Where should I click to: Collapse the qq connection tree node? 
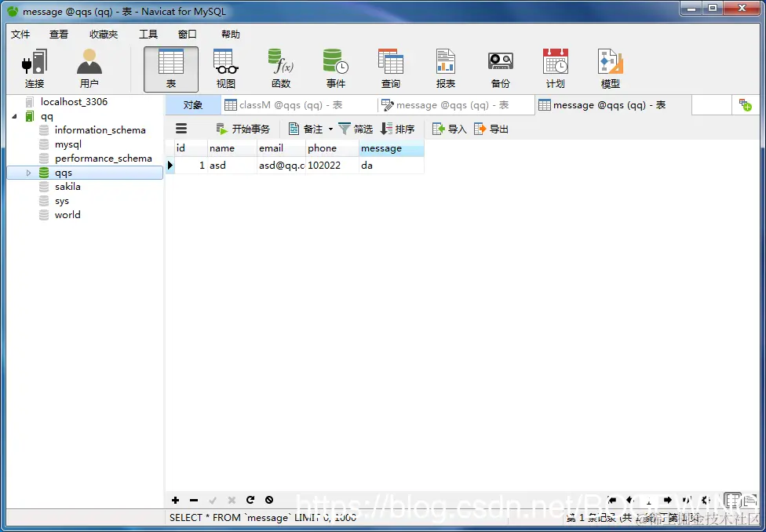(x=13, y=116)
